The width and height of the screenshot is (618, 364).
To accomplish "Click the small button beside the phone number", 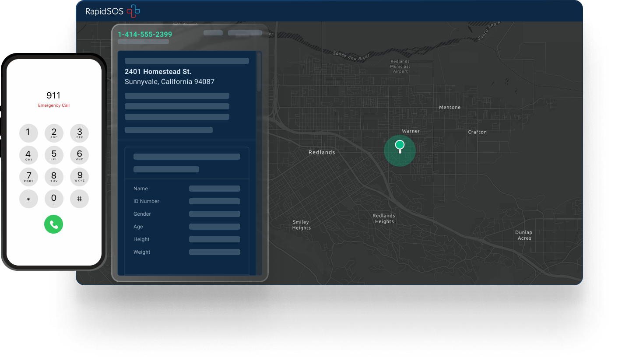I will click(213, 32).
